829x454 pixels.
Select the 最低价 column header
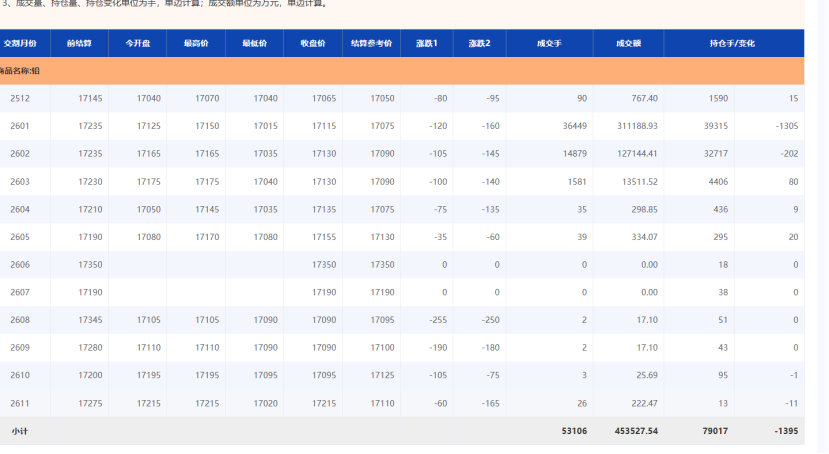coord(254,44)
